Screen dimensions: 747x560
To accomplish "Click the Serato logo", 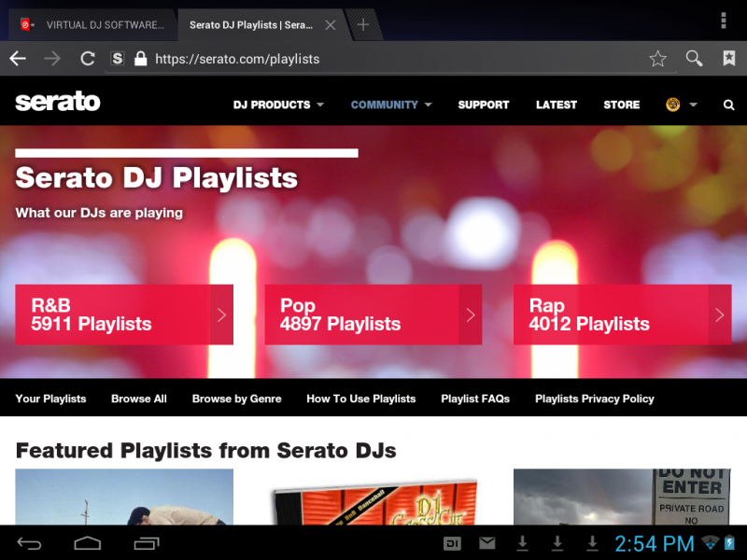I will point(58,103).
